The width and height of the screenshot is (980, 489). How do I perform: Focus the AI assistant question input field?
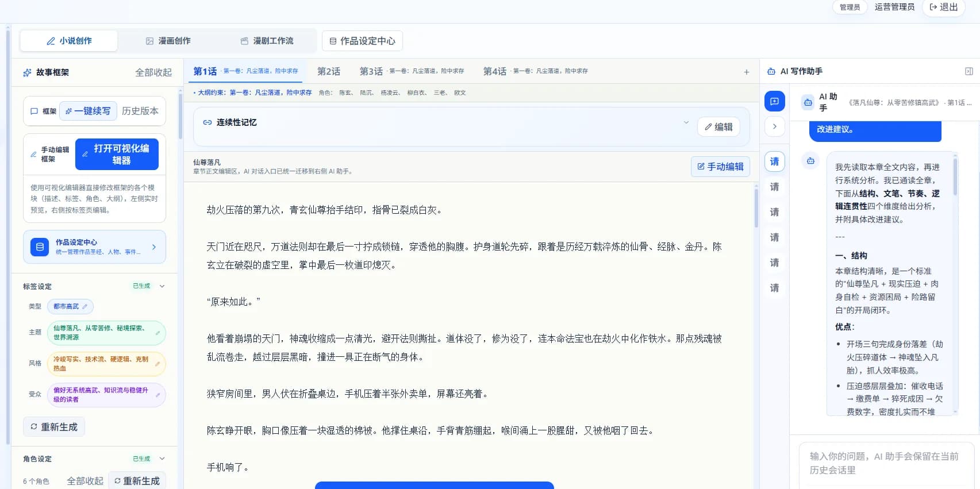click(x=886, y=463)
